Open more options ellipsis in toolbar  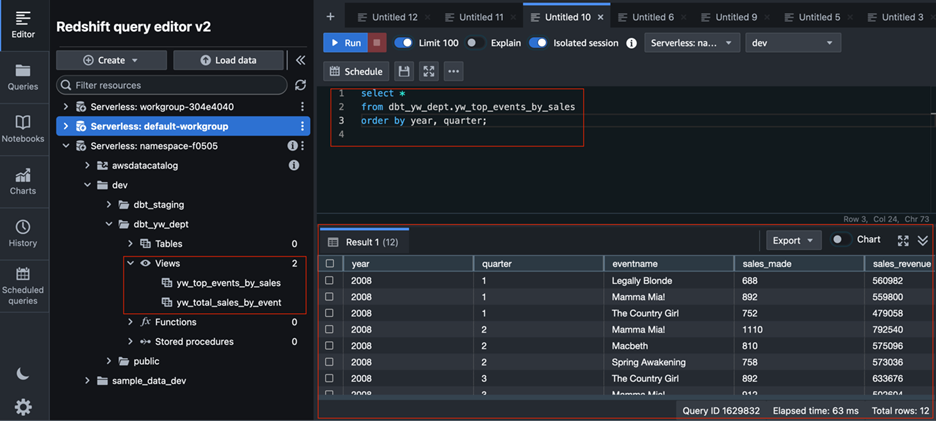point(454,72)
